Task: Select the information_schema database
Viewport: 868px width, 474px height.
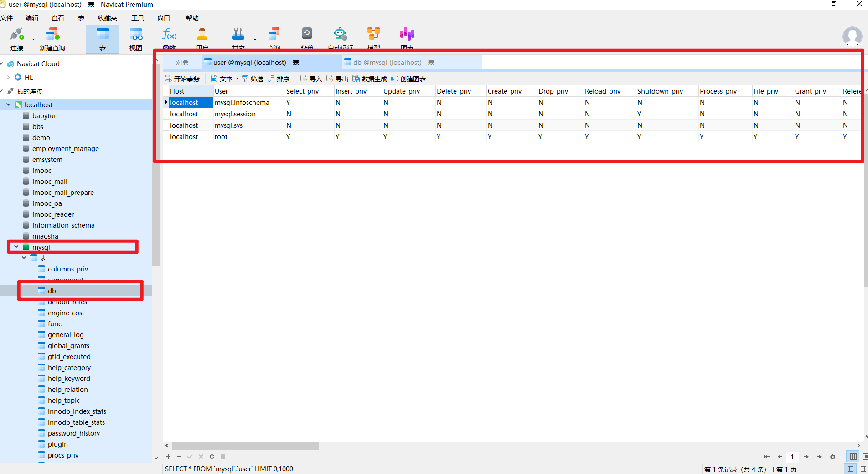Action: [63, 225]
